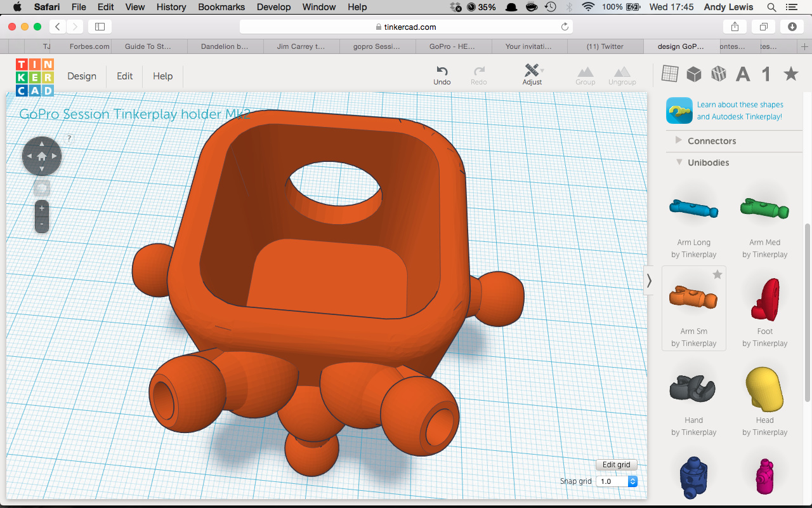Image resolution: width=812 pixels, height=508 pixels.
Task: Select the solid cube shapes icon
Action: coord(694,74)
